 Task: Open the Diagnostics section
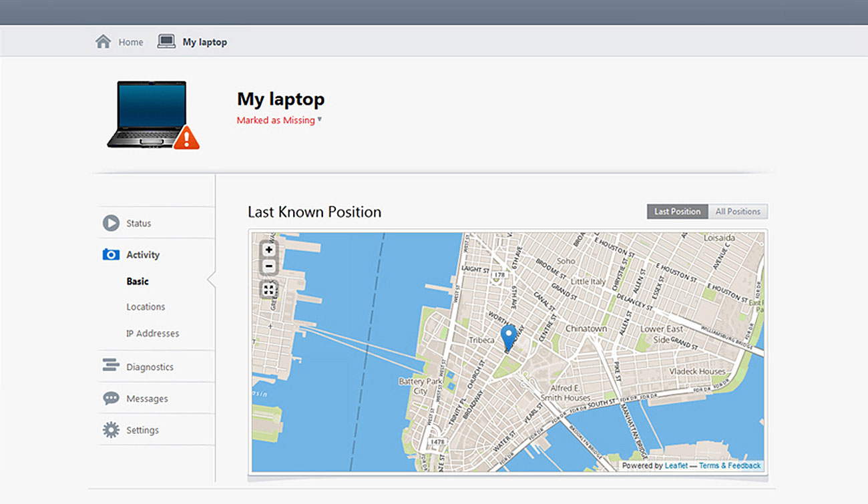pyautogui.click(x=150, y=367)
